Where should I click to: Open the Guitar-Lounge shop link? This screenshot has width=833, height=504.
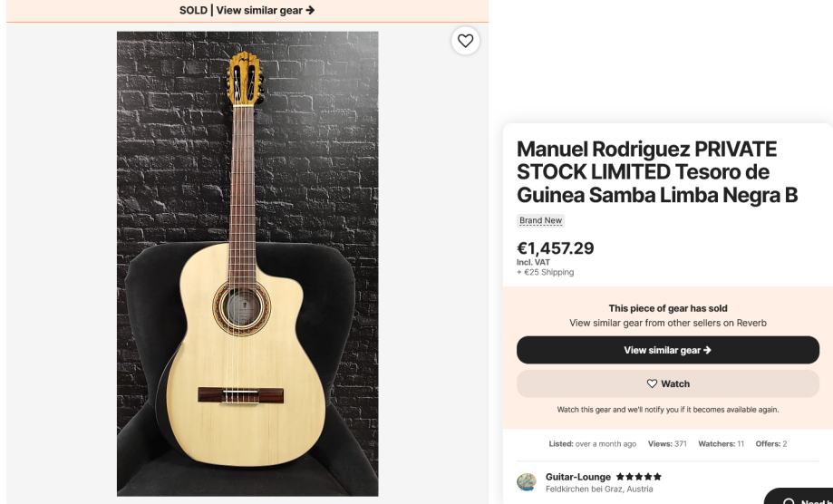577,477
